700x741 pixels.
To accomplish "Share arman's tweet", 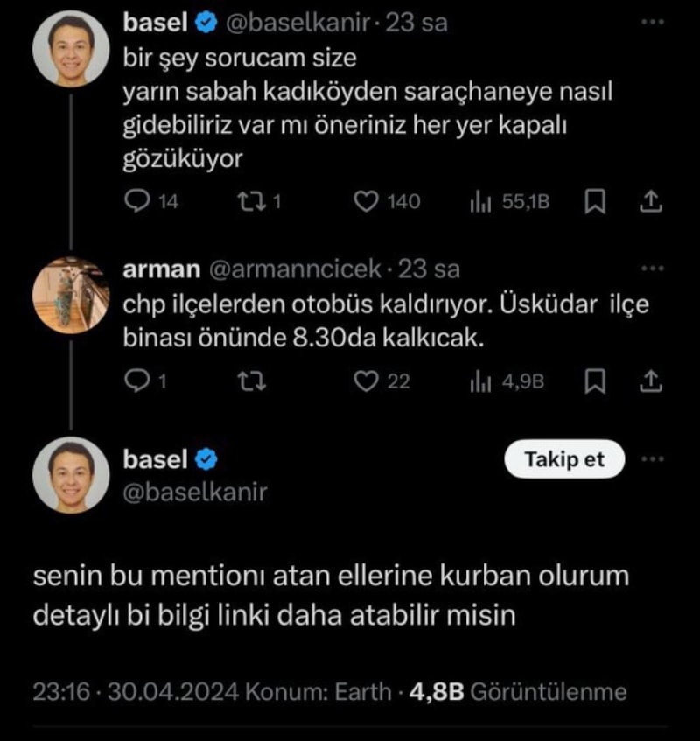I will [x=649, y=381].
